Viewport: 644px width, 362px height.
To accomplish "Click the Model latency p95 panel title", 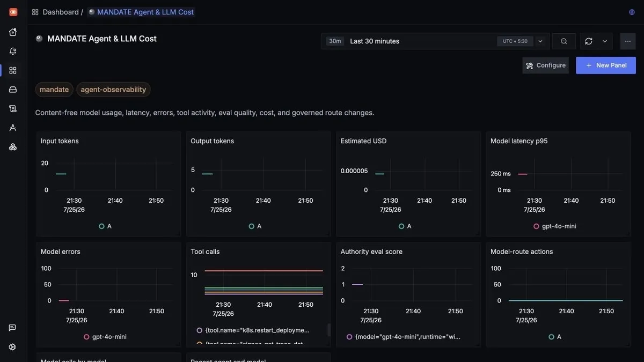I will 519,141.
